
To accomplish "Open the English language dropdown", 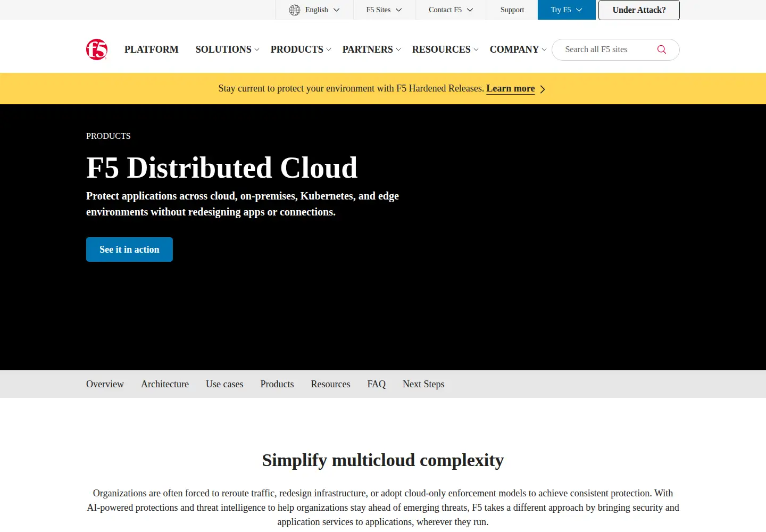I will 314,10.
